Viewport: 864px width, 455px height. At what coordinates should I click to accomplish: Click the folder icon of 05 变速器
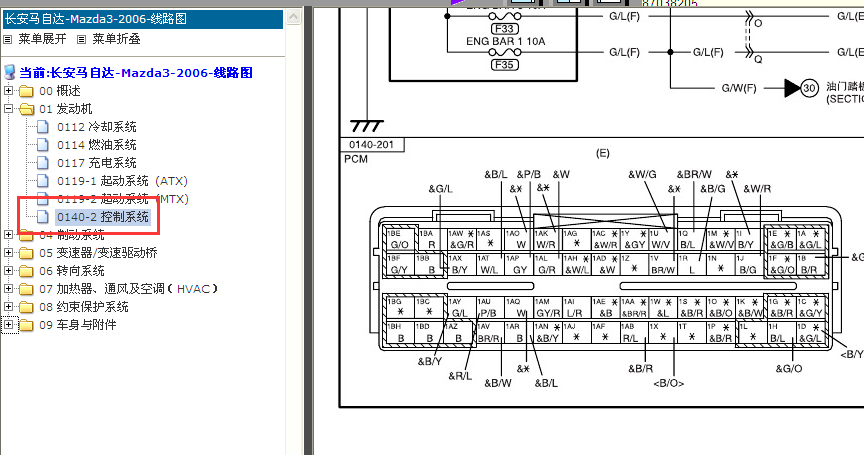coord(26,253)
